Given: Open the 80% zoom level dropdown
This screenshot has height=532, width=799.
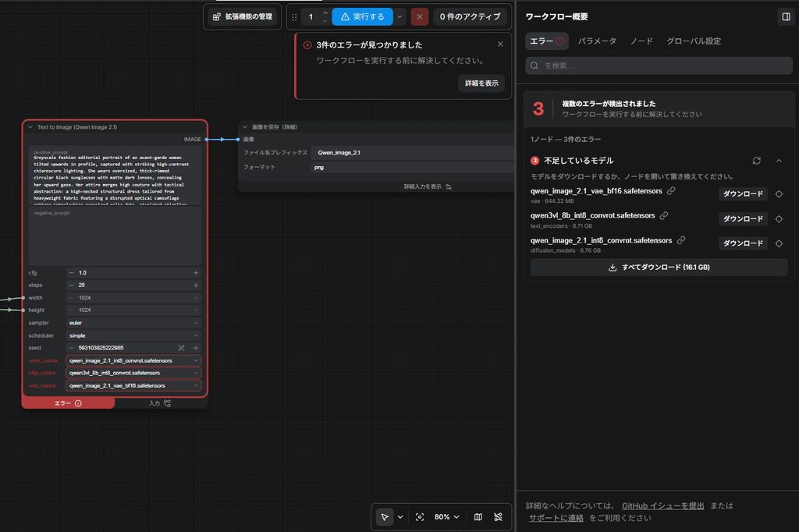Looking at the screenshot, I should 447,516.
